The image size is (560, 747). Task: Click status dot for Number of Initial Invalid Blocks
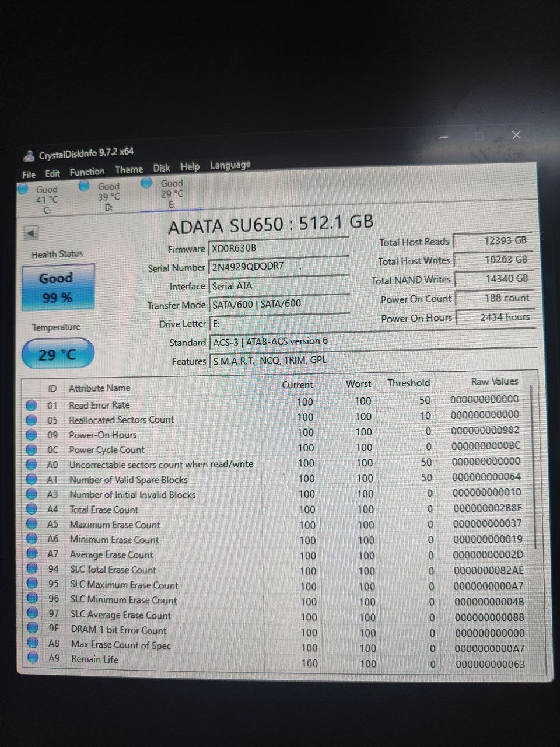[32, 495]
